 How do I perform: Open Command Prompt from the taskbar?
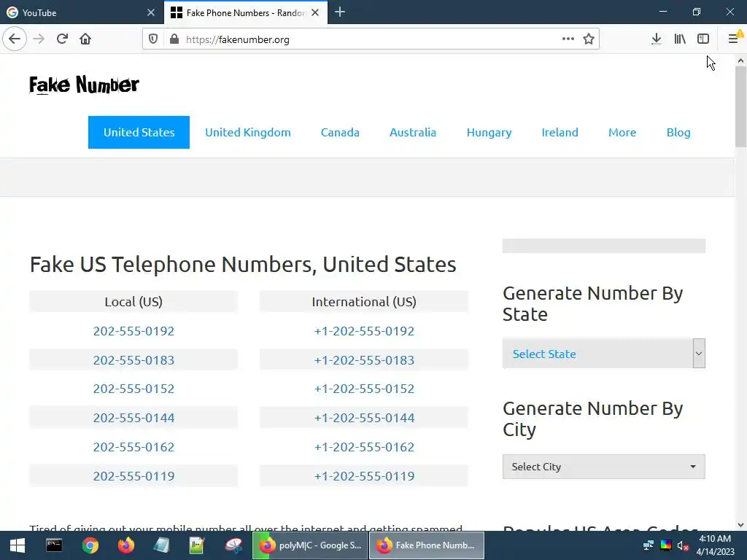[54, 545]
